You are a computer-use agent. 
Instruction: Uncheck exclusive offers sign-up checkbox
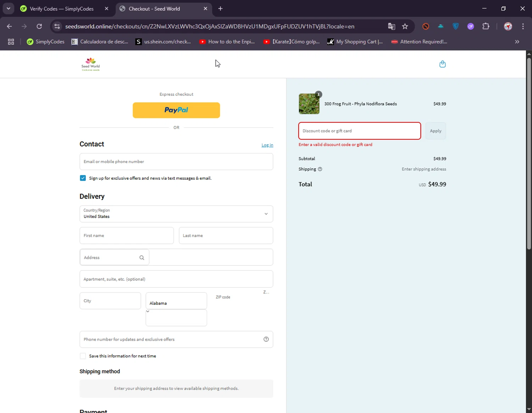[x=83, y=178]
